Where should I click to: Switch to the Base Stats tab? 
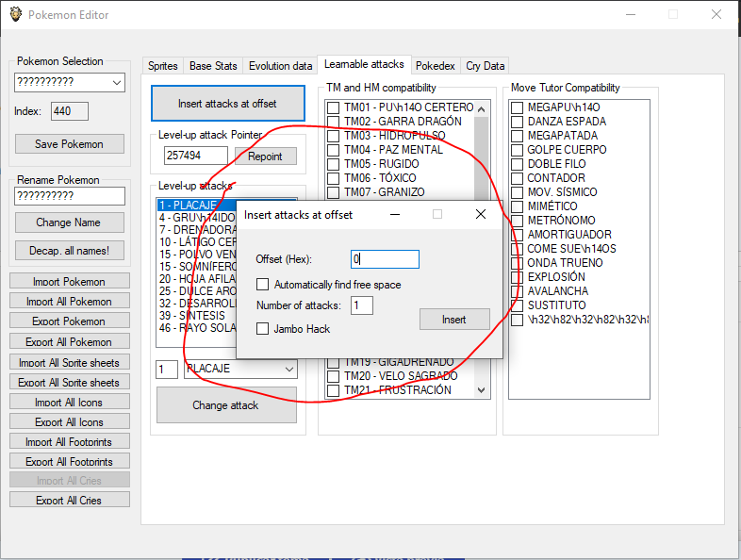point(213,66)
